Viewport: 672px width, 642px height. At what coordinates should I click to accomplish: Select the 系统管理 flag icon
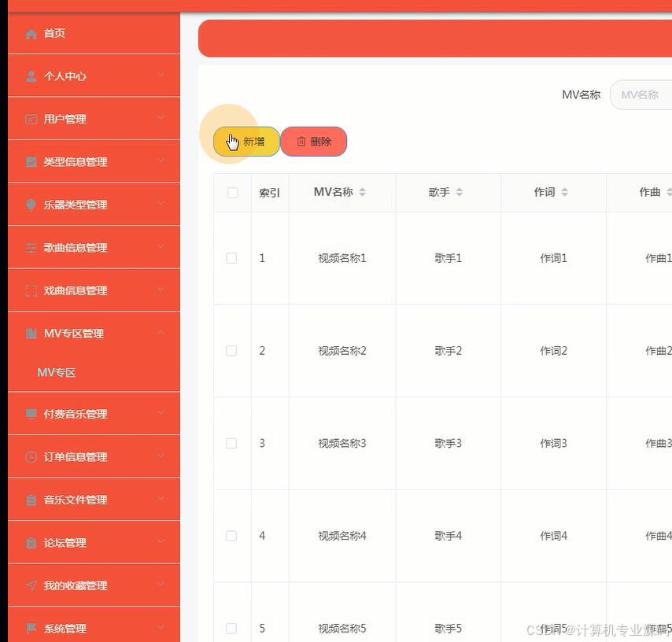[x=31, y=628]
